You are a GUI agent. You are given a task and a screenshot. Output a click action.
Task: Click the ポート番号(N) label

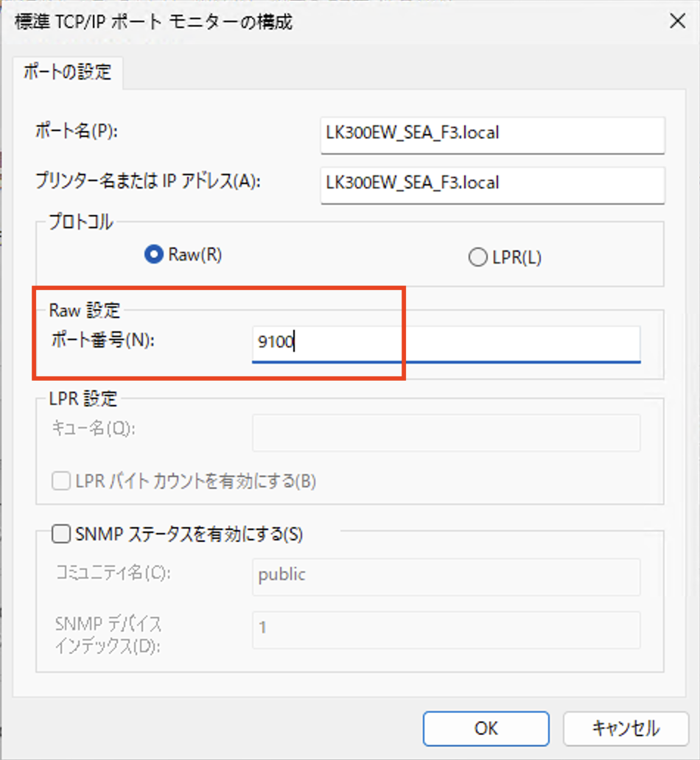[x=101, y=341]
